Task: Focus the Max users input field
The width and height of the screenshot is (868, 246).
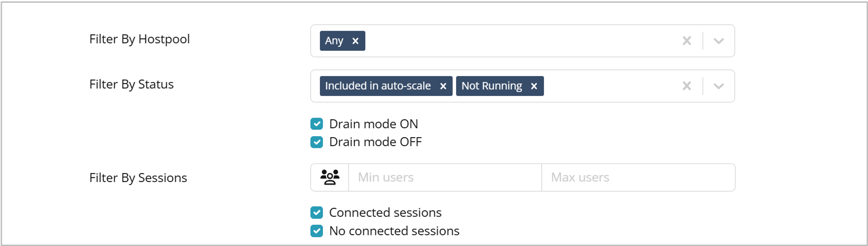Action: (638, 177)
